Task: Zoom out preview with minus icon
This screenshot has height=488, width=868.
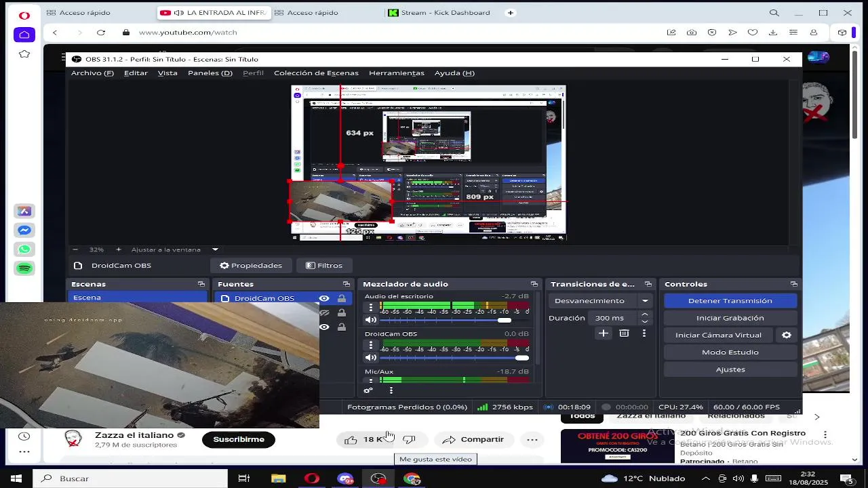Action: (x=75, y=249)
